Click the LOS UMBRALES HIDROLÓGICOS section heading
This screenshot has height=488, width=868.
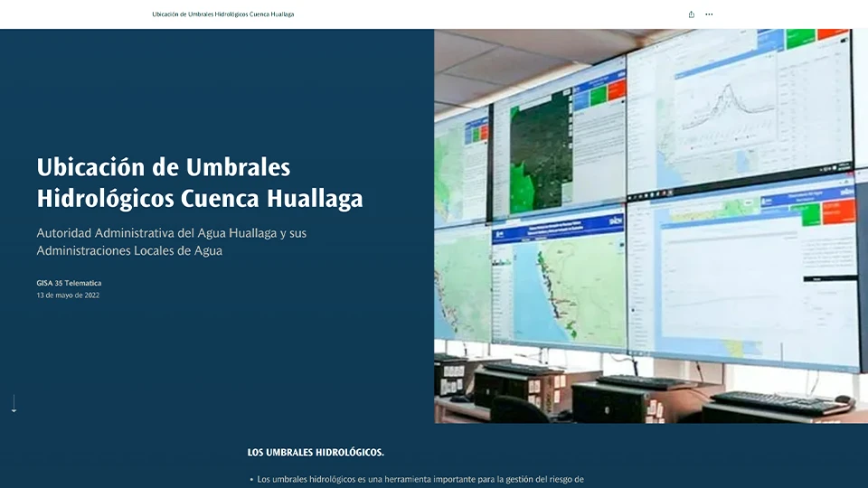coord(315,452)
